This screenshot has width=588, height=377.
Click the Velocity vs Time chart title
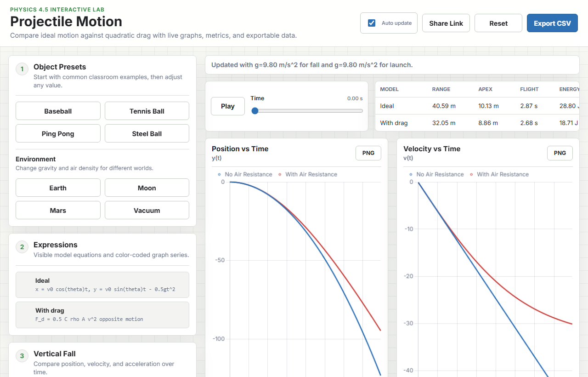coord(432,149)
